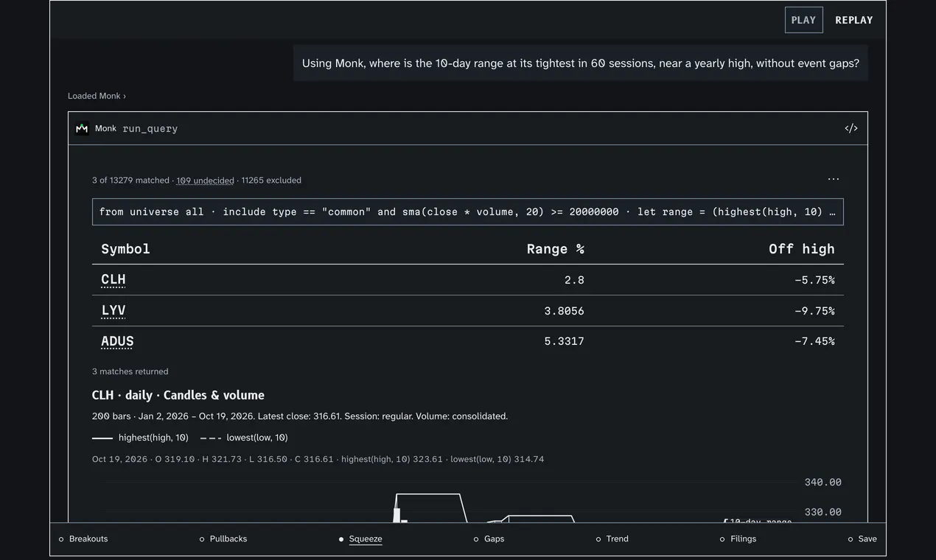Click the CLH range value 2.8
The width and height of the screenshot is (936, 560).
[574, 280]
